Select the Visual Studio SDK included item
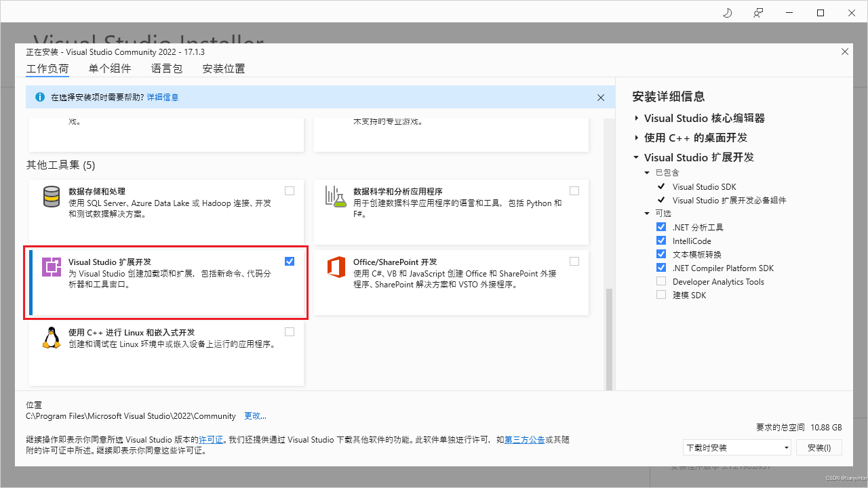This screenshot has height=488, width=868. click(x=704, y=186)
